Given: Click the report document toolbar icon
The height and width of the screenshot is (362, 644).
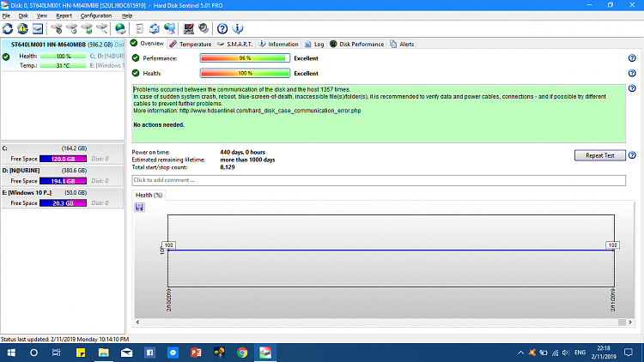Looking at the screenshot, I should (140, 28).
